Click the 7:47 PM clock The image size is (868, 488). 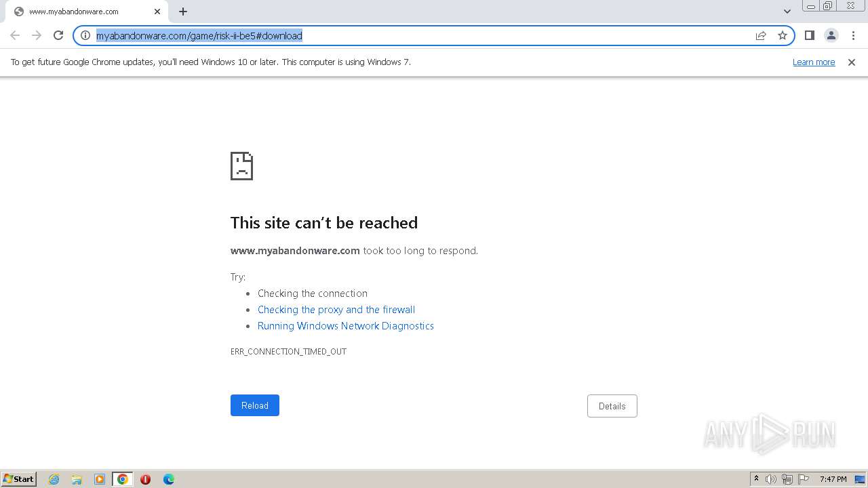pos(833,479)
